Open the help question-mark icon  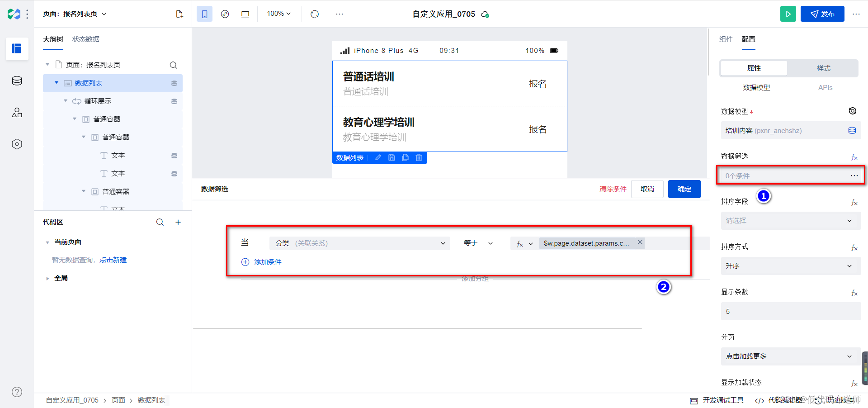point(17,392)
